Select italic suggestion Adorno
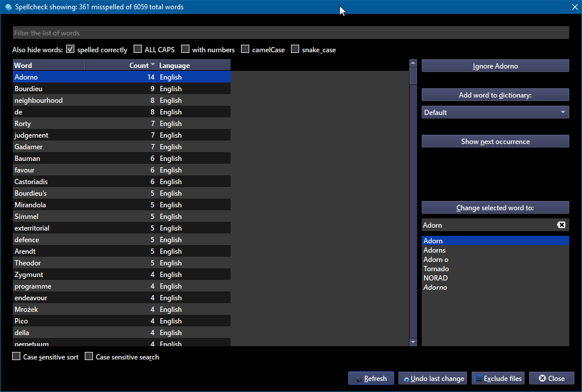This screenshot has height=392, width=582. click(495, 287)
